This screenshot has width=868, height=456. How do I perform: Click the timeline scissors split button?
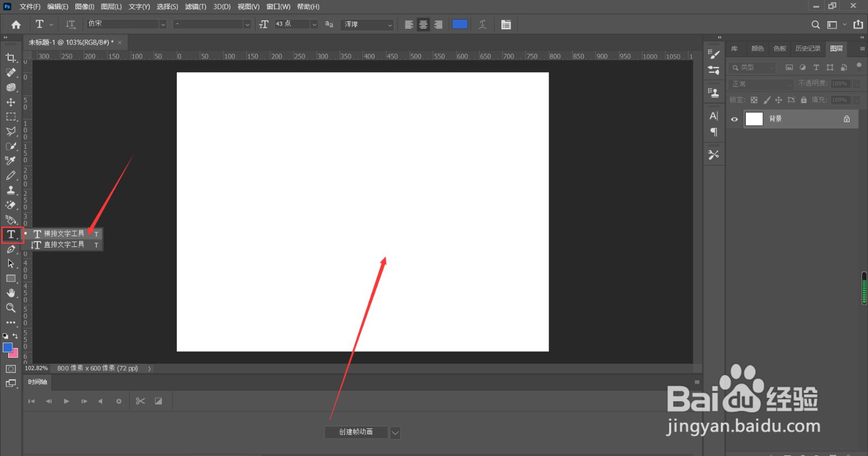pos(141,401)
